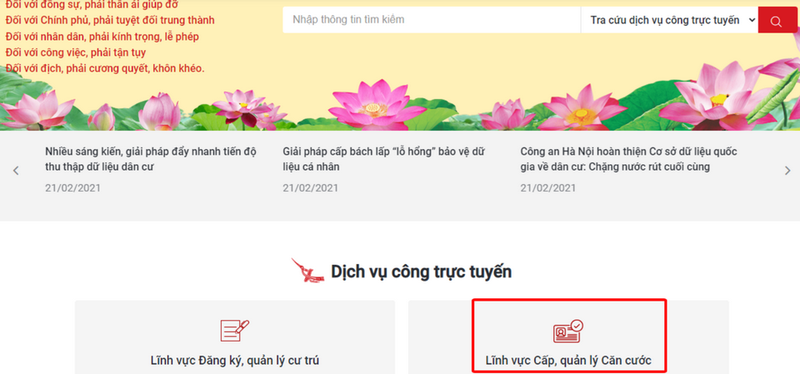Viewport: 800px width, 374px height.
Task: Click the red search magnifier button
Action: [x=777, y=20]
